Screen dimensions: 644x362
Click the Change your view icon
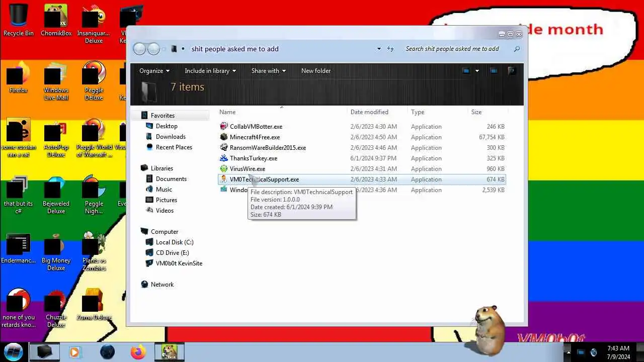click(466, 71)
